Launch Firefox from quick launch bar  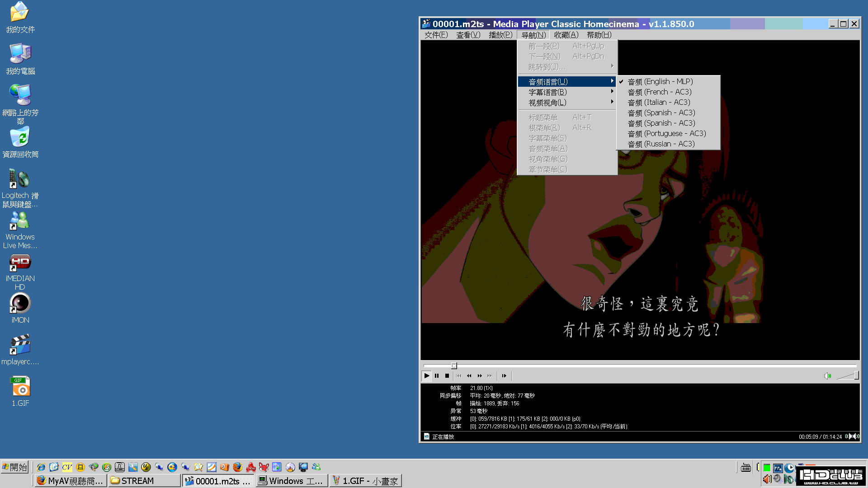[237, 467]
